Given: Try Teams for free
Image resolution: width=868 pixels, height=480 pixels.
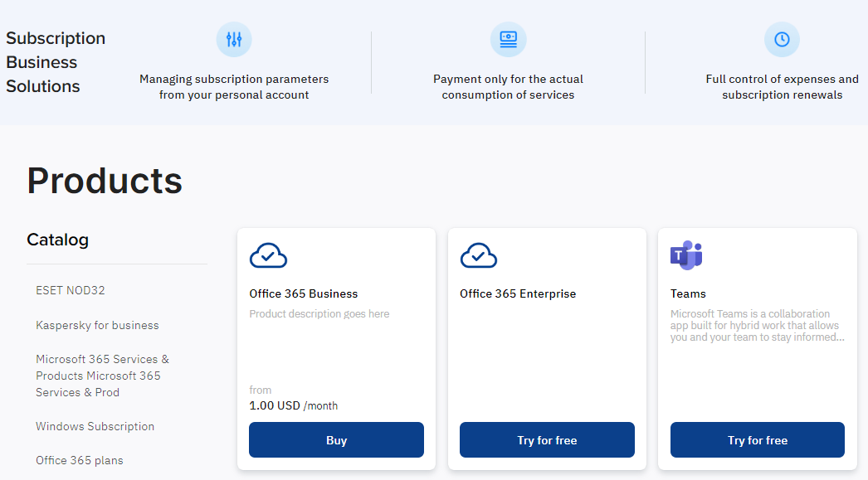Looking at the screenshot, I should 758,439.
